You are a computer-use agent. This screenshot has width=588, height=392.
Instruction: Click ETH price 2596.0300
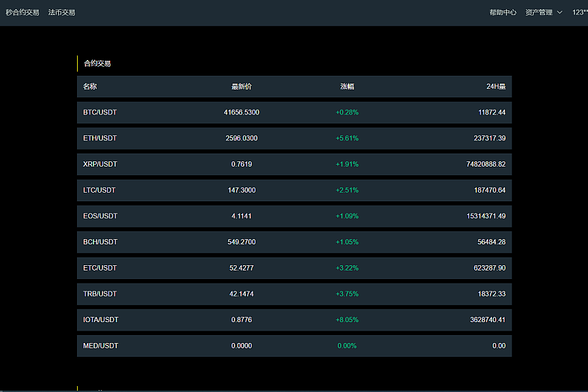[242, 139]
